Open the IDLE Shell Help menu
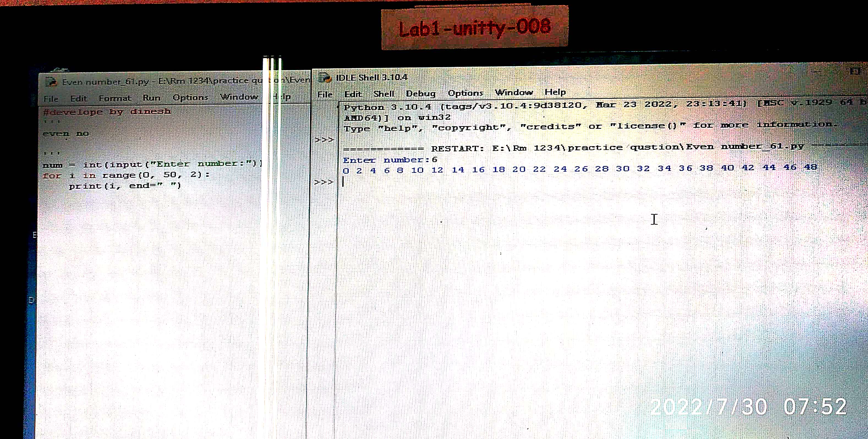This screenshot has height=439, width=868. (555, 92)
